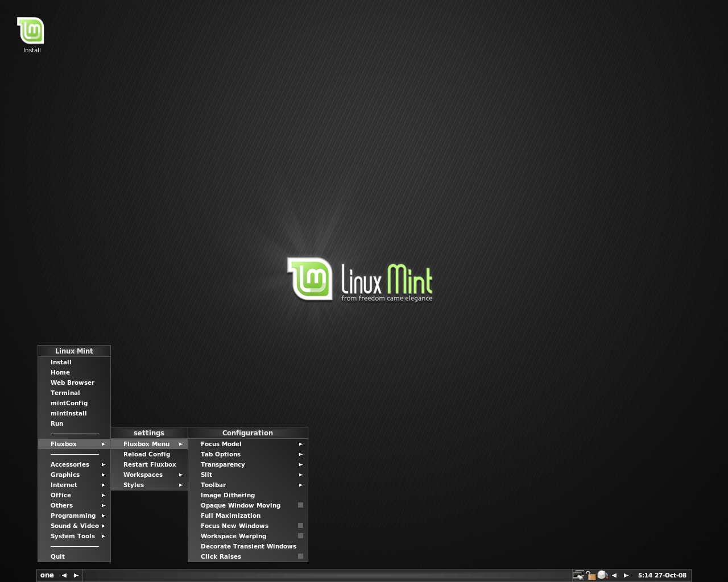Open the Install icon on the desktop

[31, 35]
